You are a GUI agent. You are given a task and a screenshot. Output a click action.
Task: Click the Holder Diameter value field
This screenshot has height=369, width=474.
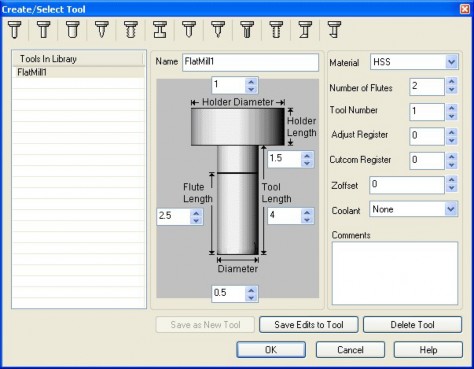(x=229, y=85)
